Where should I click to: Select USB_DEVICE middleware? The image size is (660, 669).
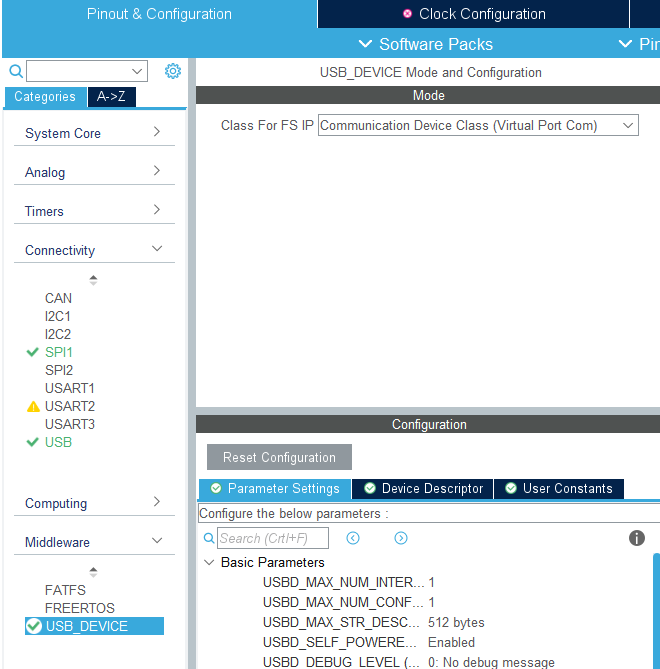coord(94,626)
